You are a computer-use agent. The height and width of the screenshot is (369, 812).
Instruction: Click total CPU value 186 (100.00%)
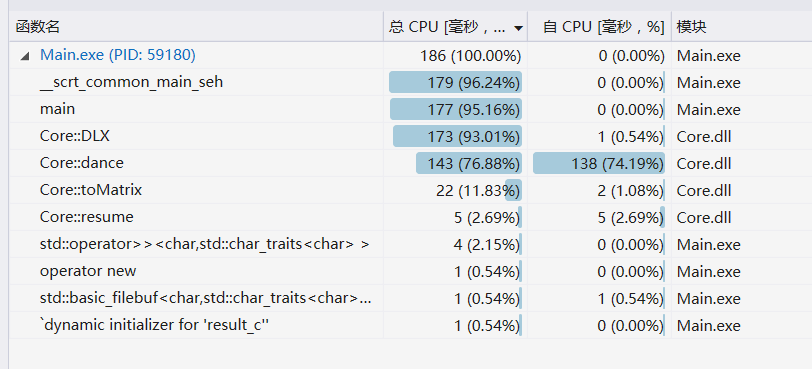pos(470,56)
